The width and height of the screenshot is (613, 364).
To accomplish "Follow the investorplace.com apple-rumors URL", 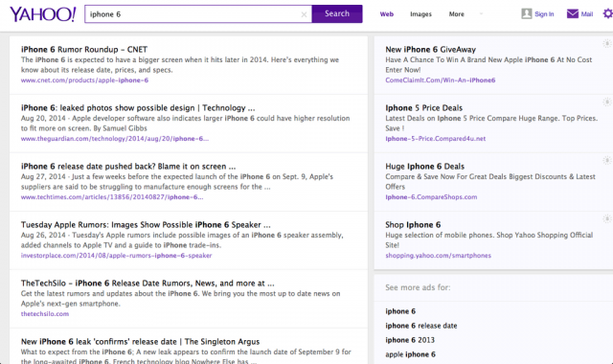I will 117,256.
